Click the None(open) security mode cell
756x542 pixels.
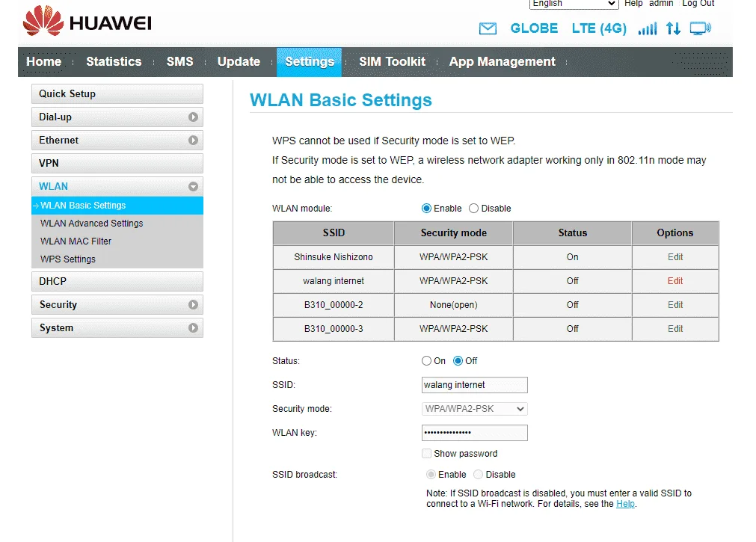click(453, 305)
